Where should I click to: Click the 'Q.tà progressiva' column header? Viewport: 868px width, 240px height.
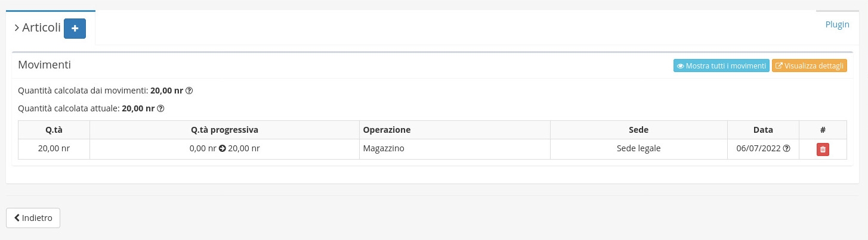click(x=224, y=130)
